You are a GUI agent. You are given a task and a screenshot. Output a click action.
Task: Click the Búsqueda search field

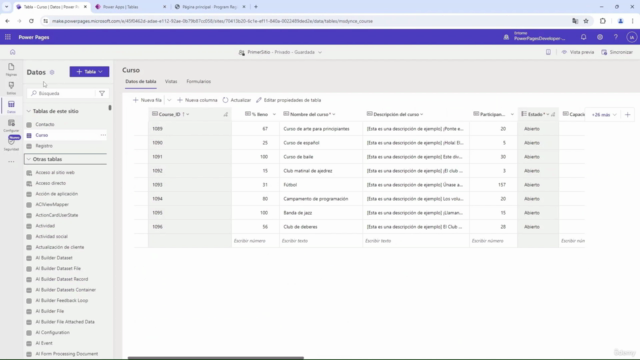61,93
